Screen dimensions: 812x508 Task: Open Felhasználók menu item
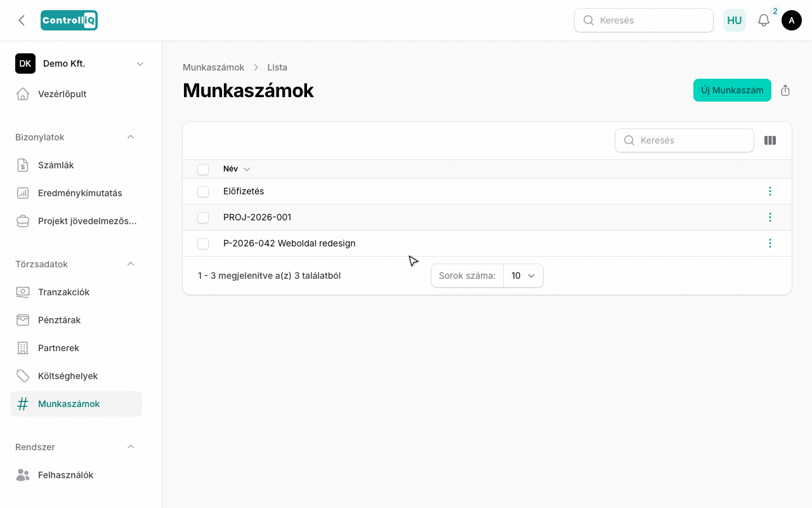tap(76, 475)
